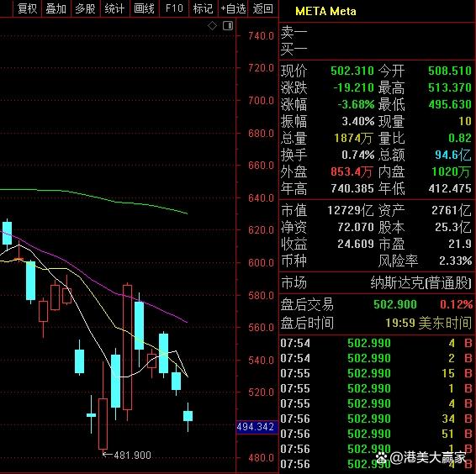Screen dimensions: 476x474
Task: Open the F10 company info
Action: (174, 8)
